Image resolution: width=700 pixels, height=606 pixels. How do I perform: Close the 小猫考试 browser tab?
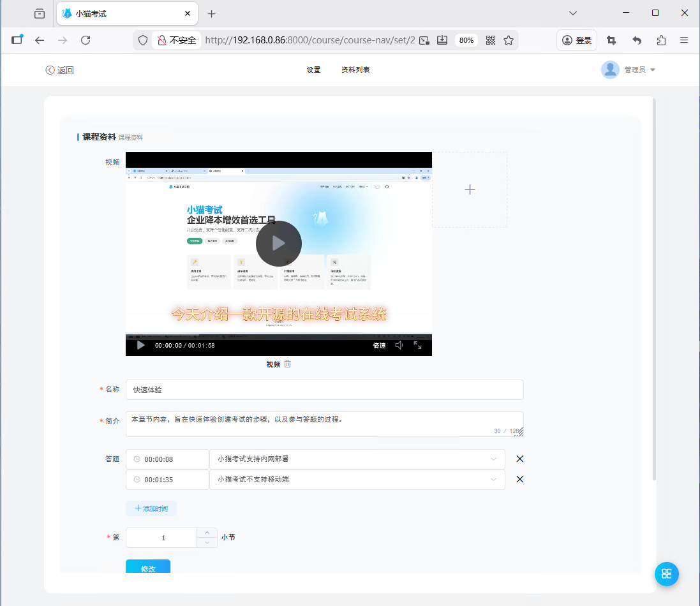click(x=188, y=14)
